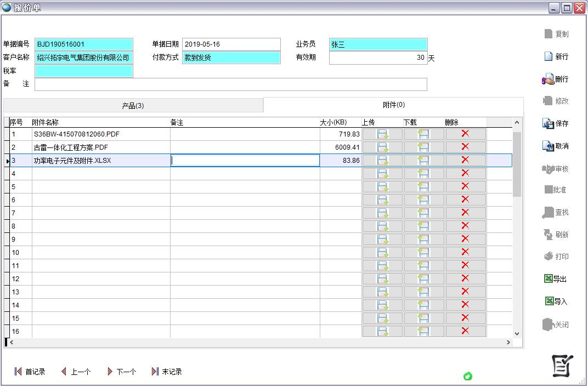Go to 上一个 previous record
Screen dimensions: 588x387
coord(76,372)
